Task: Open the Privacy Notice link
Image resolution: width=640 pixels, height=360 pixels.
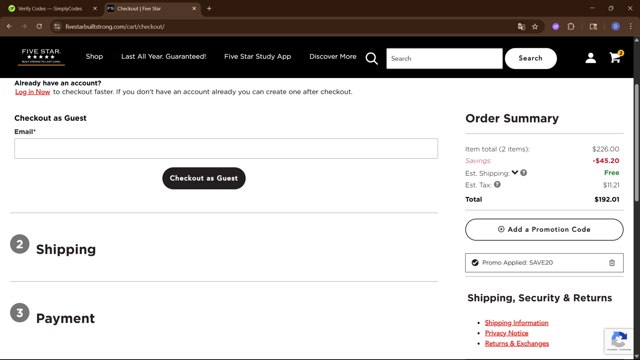Action: point(507,333)
